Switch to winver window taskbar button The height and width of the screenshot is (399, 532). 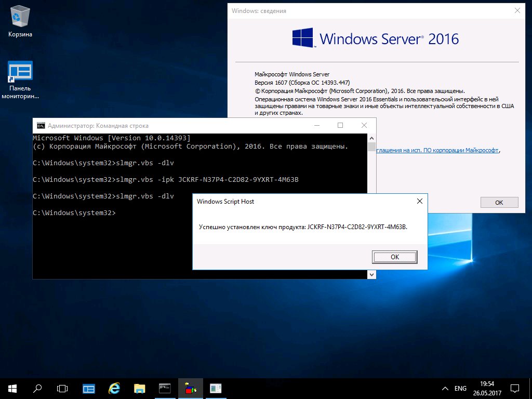point(216,389)
